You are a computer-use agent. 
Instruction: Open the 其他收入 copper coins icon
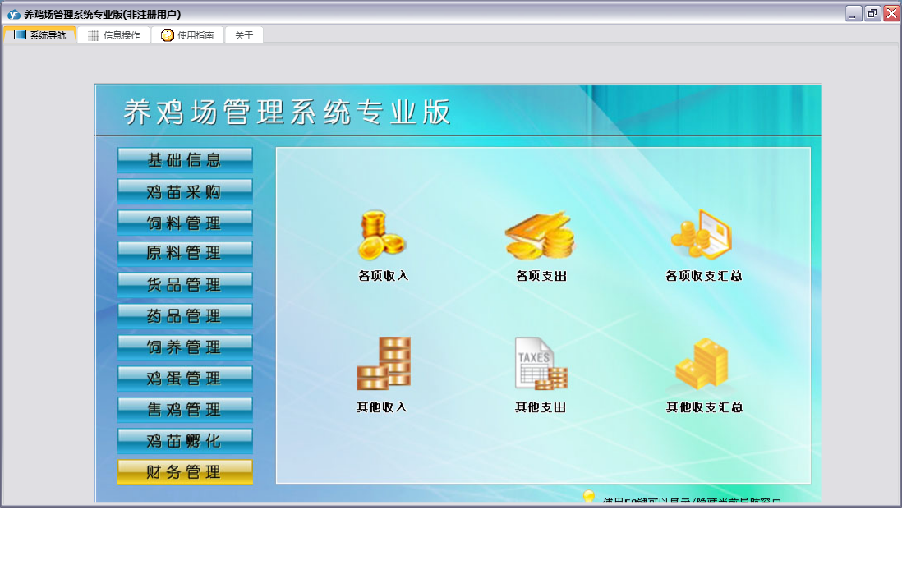click(384, 364)
